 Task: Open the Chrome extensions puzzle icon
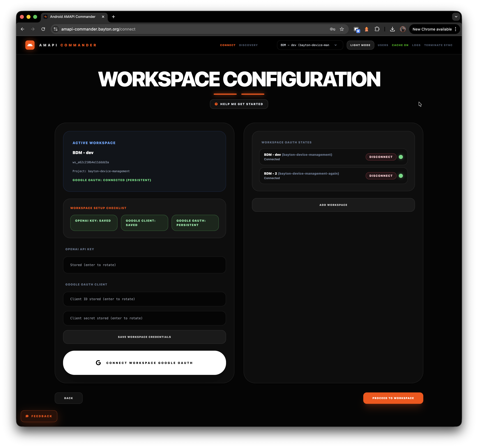click(x=377, y=29)
